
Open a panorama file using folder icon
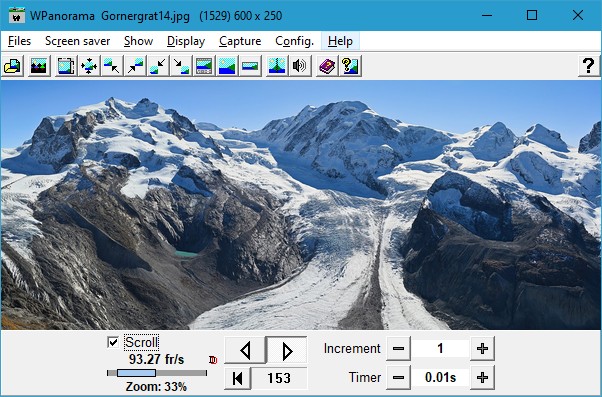13,66
